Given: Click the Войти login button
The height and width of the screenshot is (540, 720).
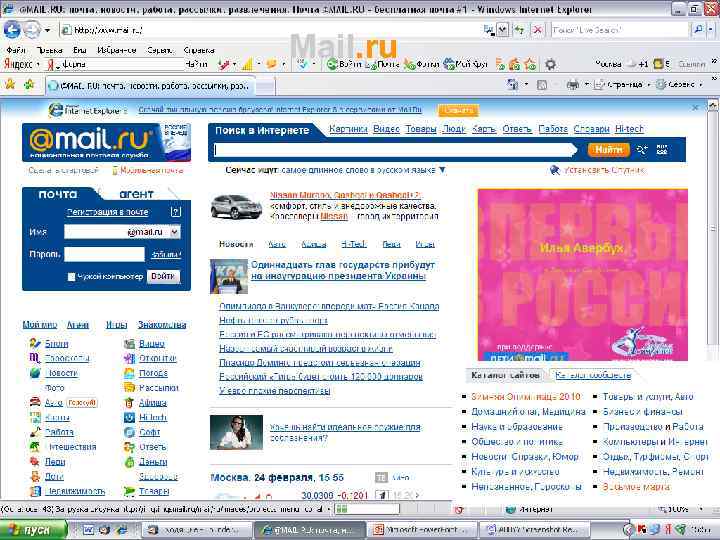Looking at the screenshot, I should tap(163, 276).
